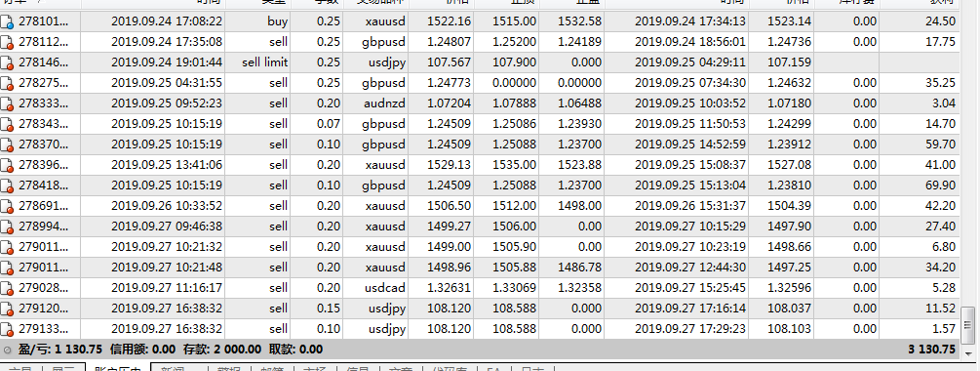Click open time 2019.09.24 17:08:22
This screenshot has width=980, height=371.
point(167,21)
